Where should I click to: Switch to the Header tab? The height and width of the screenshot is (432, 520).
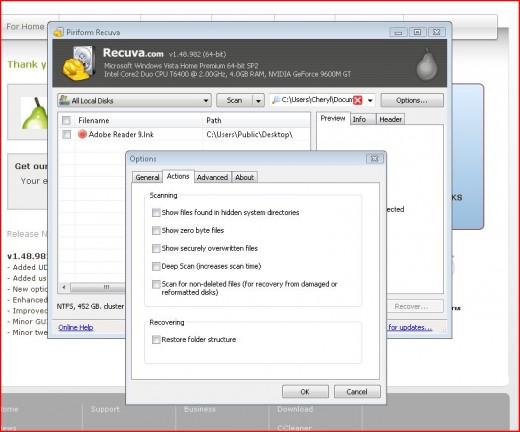(390, 119)
